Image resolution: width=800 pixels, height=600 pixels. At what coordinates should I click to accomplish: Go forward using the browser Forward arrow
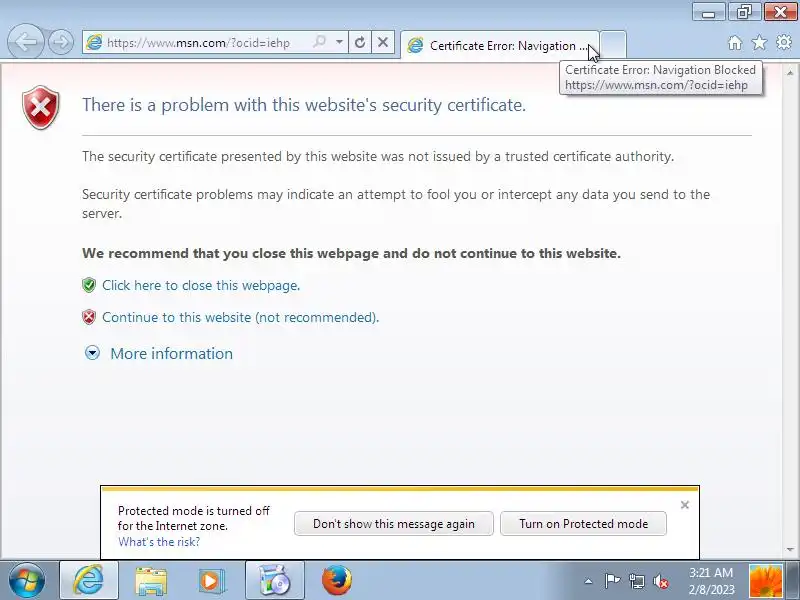click(61, 42)
